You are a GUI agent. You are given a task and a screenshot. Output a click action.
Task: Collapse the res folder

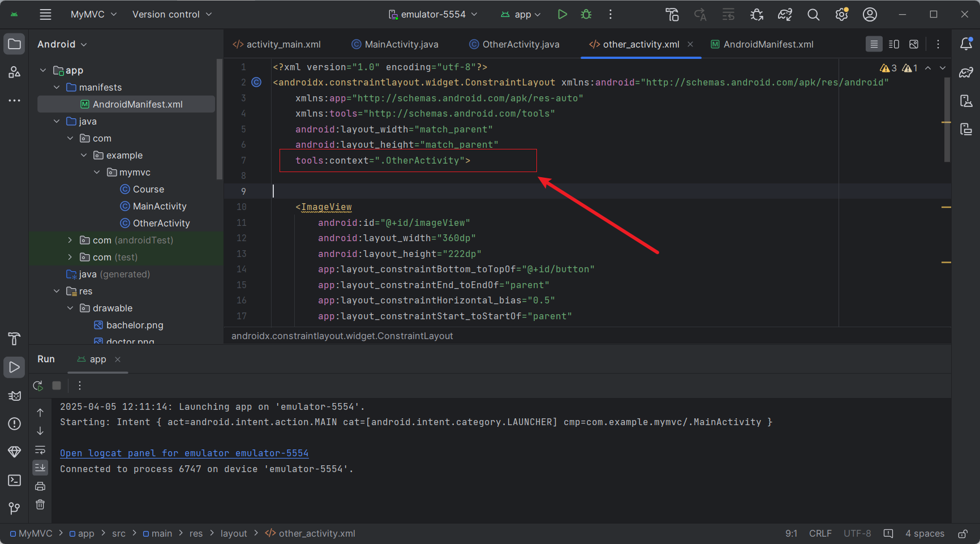[x=57, y=291]
